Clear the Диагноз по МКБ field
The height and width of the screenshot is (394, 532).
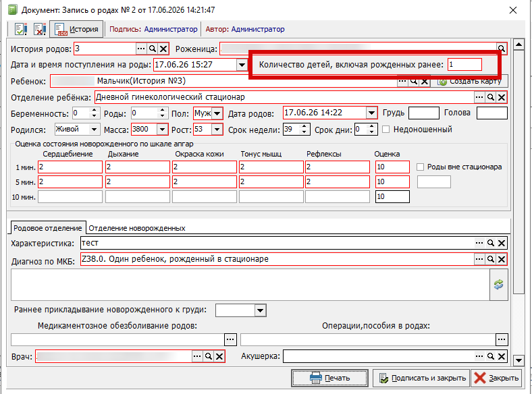point(502,259)
